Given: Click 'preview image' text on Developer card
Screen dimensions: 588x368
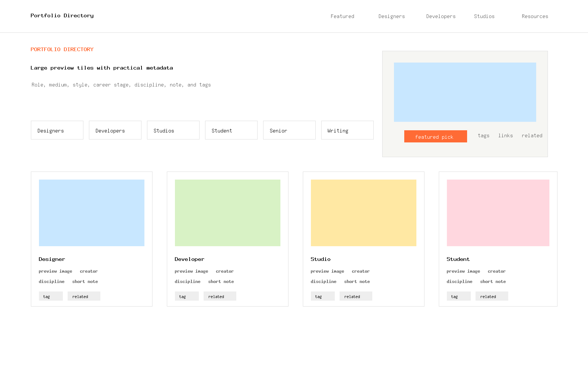Looking at the screenshot, I should point(191,271).
